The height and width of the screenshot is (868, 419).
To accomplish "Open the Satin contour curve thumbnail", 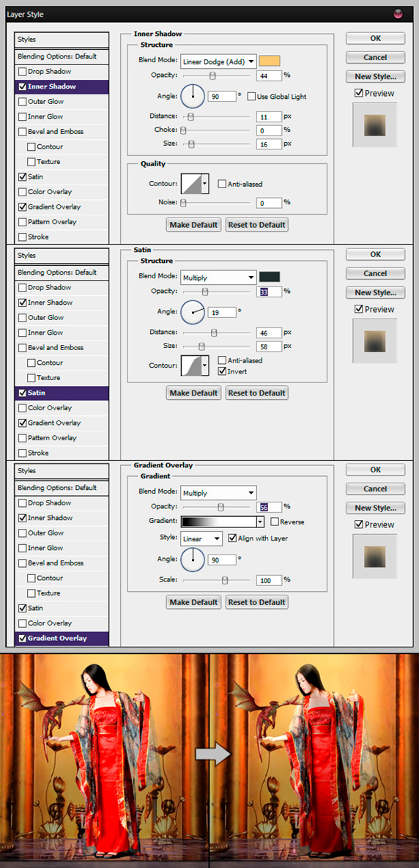I will pos(195,366).
